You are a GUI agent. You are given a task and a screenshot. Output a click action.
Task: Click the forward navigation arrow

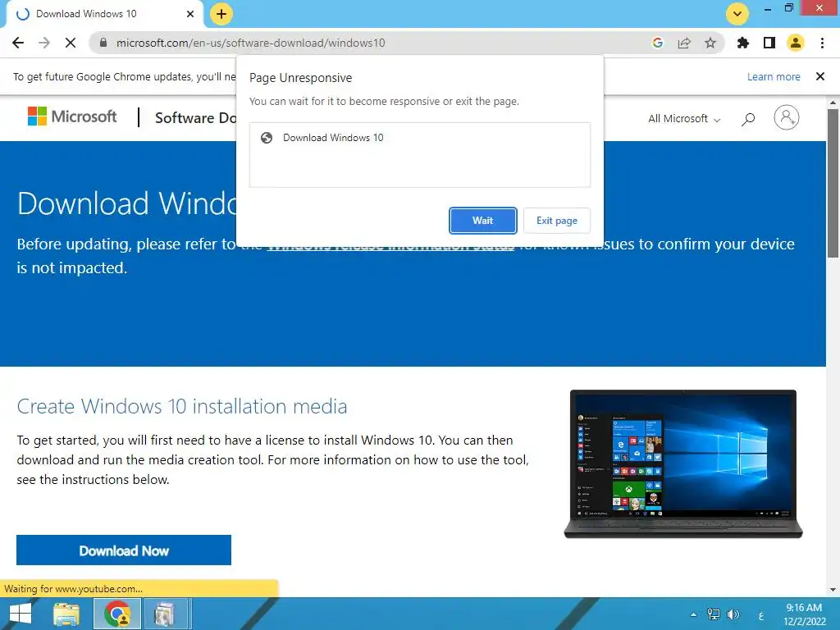click(44, 43)
